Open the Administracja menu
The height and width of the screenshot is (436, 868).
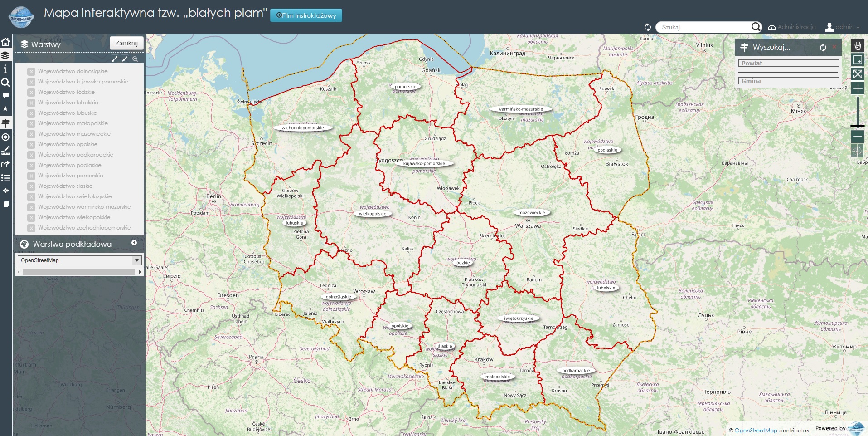click(x=792, y=27)
